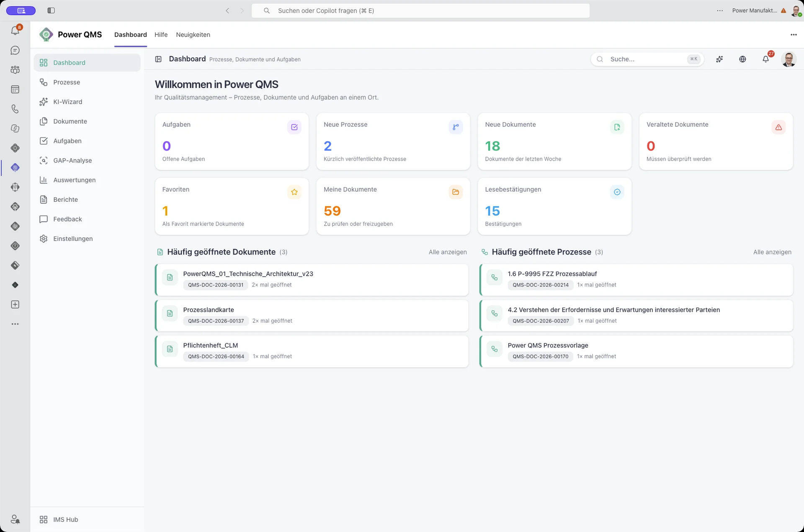804x532 pixels.
Task: Open the title bar ellipsis menu
Action: pos(720,10)
